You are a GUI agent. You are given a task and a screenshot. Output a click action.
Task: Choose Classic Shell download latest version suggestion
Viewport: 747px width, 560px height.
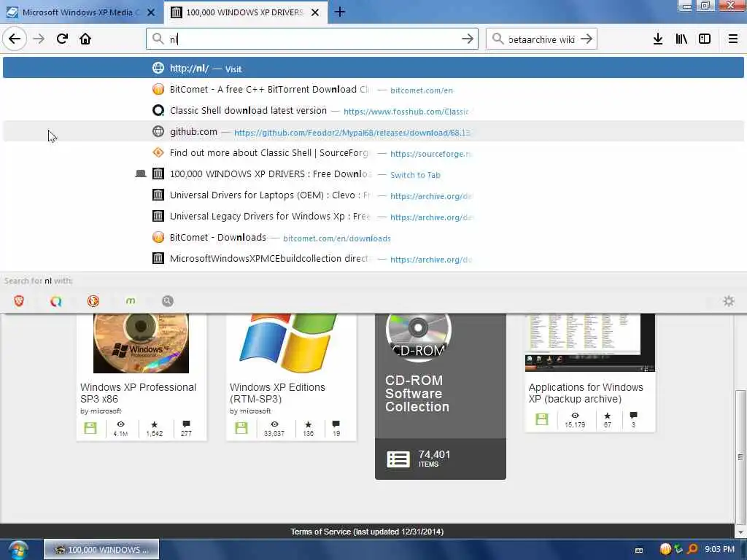click(x=373, y=111)
